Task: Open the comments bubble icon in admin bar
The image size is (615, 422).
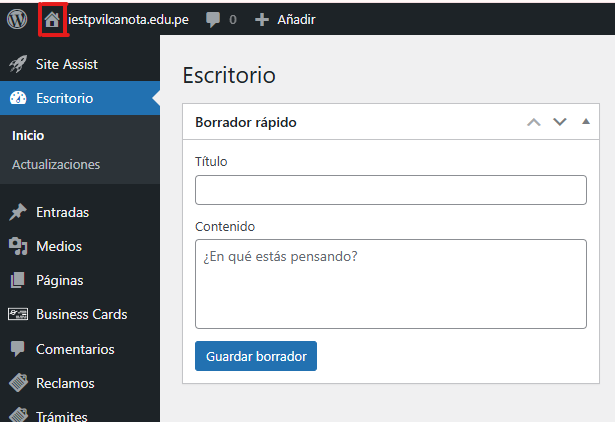Action: (213, 19)
